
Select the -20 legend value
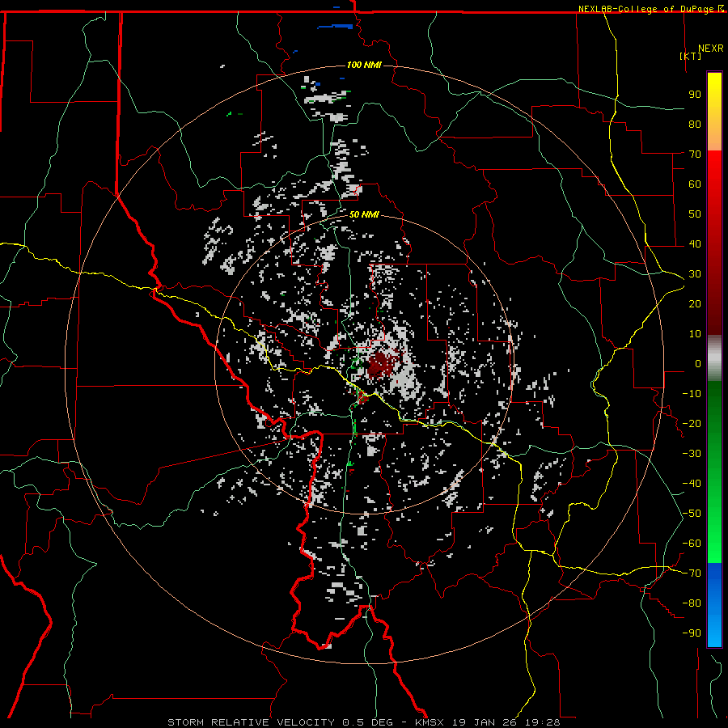[692, 424]
